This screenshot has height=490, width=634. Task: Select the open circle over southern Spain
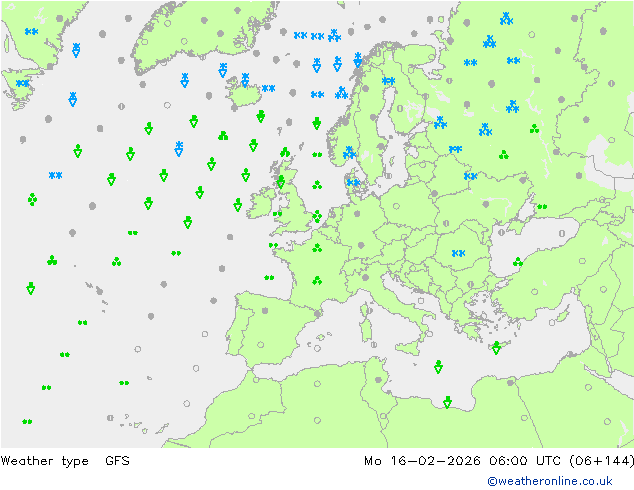pos(261,345)
